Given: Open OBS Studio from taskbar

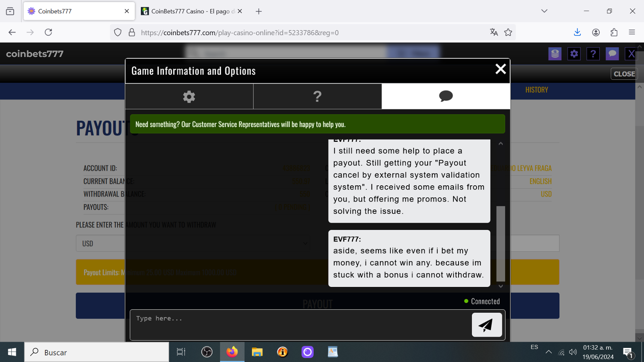Looking at the screenshot, I should click(207, 352).
